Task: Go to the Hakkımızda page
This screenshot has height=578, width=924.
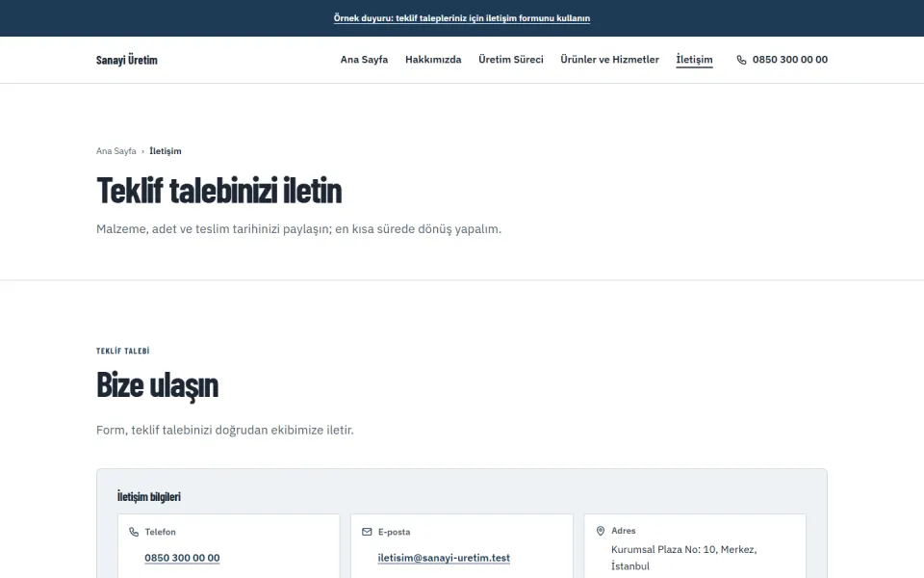Action: 433,60
